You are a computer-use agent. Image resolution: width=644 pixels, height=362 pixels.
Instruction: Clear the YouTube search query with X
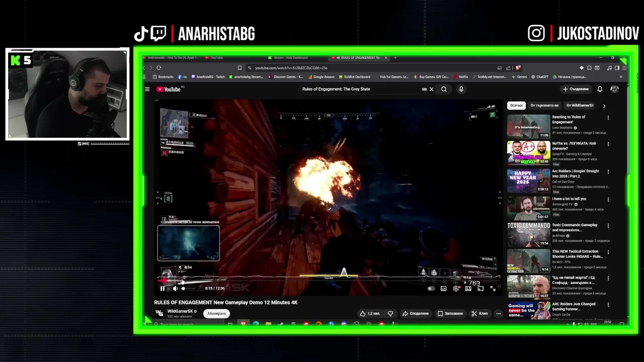coord(431,89)
